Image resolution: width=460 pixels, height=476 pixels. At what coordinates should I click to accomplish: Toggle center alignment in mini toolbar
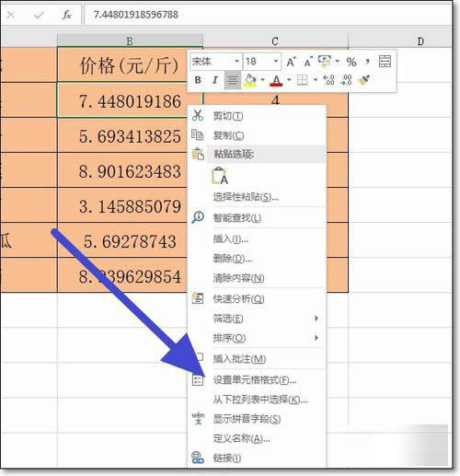(x=232, y=80)
